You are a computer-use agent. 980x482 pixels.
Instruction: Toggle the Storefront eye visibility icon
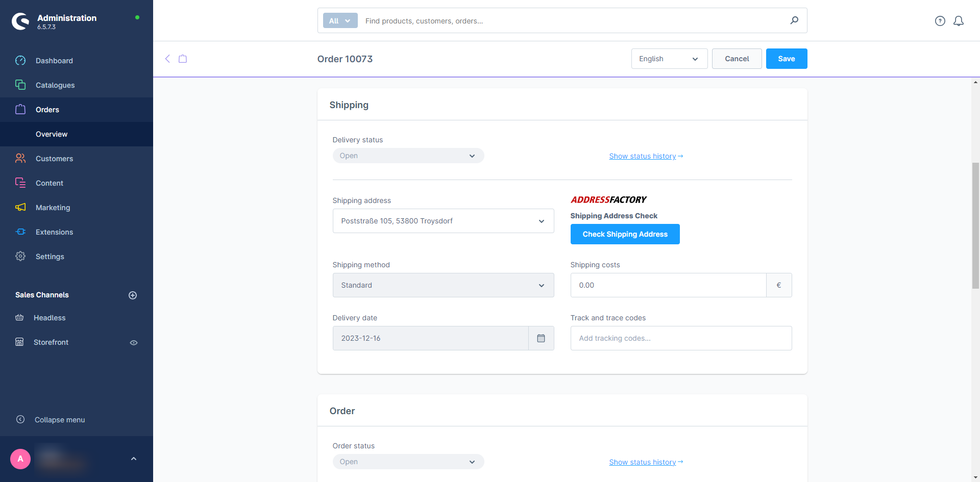coord(134,343)
